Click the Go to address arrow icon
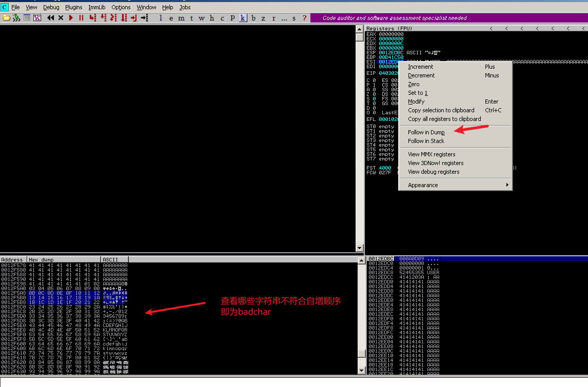This screenshot has width=588, height=387. tap(144, 17)
